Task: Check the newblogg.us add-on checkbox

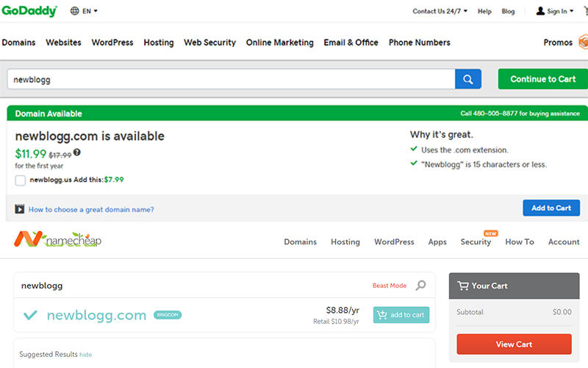Action: (x=21, y=180)
